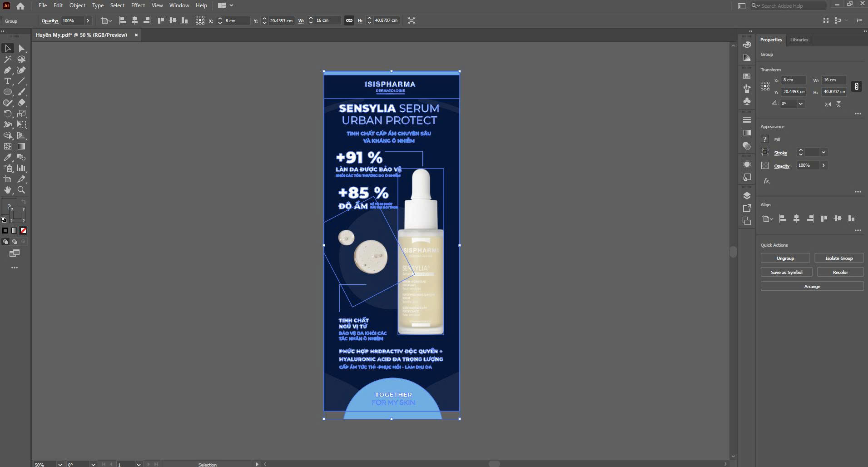Click the Home screen icon
868x467 pixels.
coord(20,6)
